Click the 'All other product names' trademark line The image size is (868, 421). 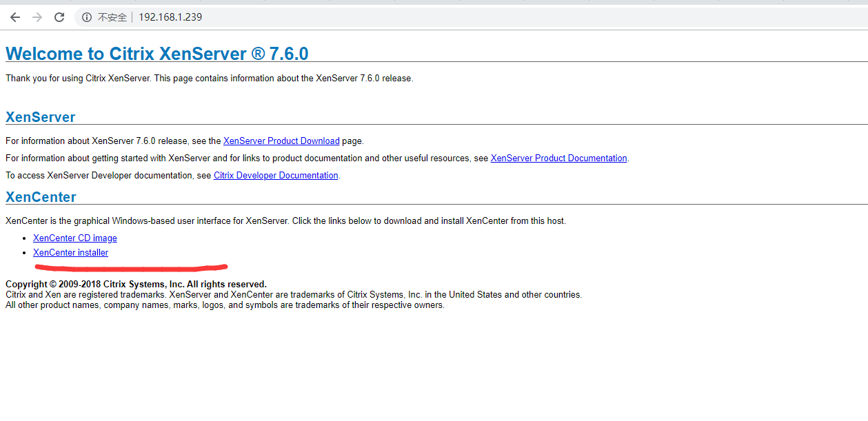coord(225,305)
